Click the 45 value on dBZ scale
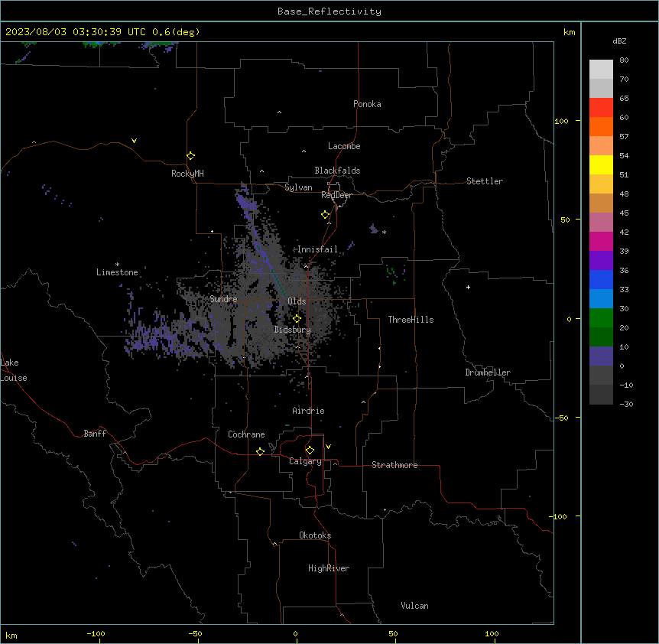This screenshot has width=659, height=644. coord(624,213)
